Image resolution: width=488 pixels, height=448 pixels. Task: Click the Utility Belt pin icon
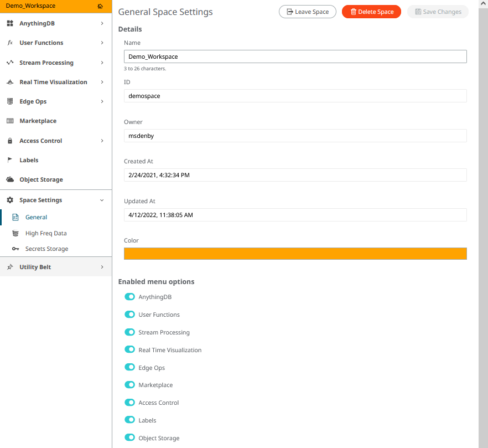10,267
